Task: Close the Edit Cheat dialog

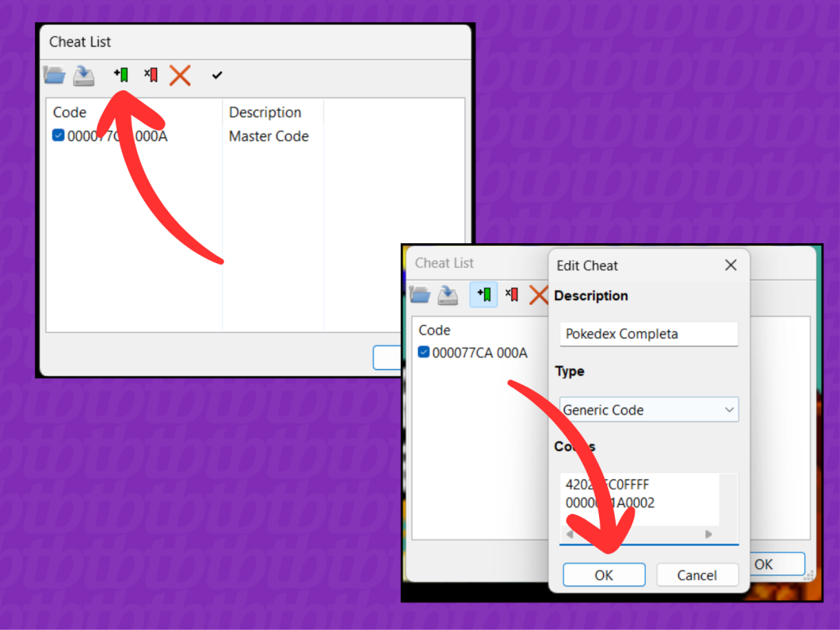Action: click(731, 265)
